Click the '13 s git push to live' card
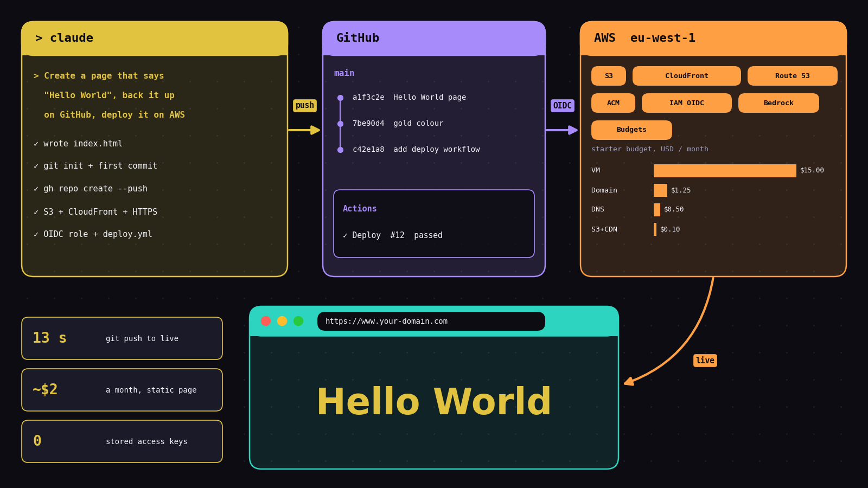868x488 pixels. (122, 338)
